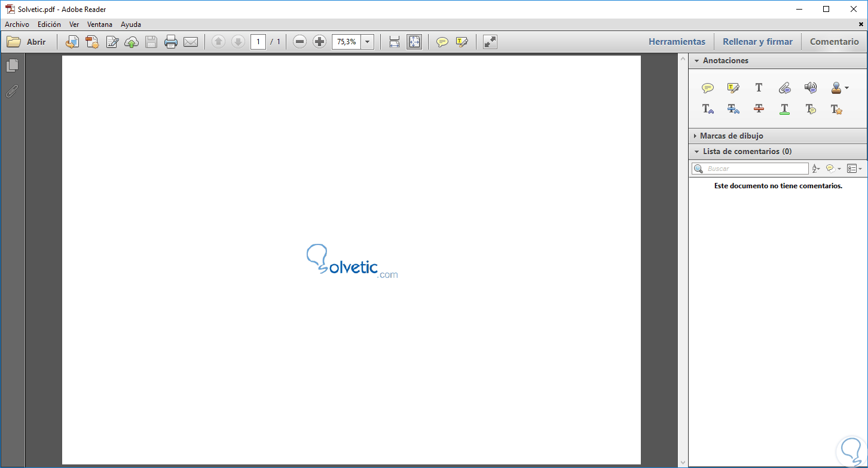Image resolution: width=868 pixels, height=468 pixels.
Task: Go to the previous page arrow
Action: 219,42
